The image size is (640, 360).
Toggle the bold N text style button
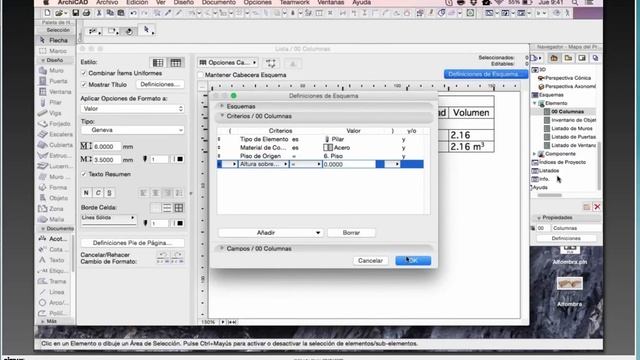[86, 193]
